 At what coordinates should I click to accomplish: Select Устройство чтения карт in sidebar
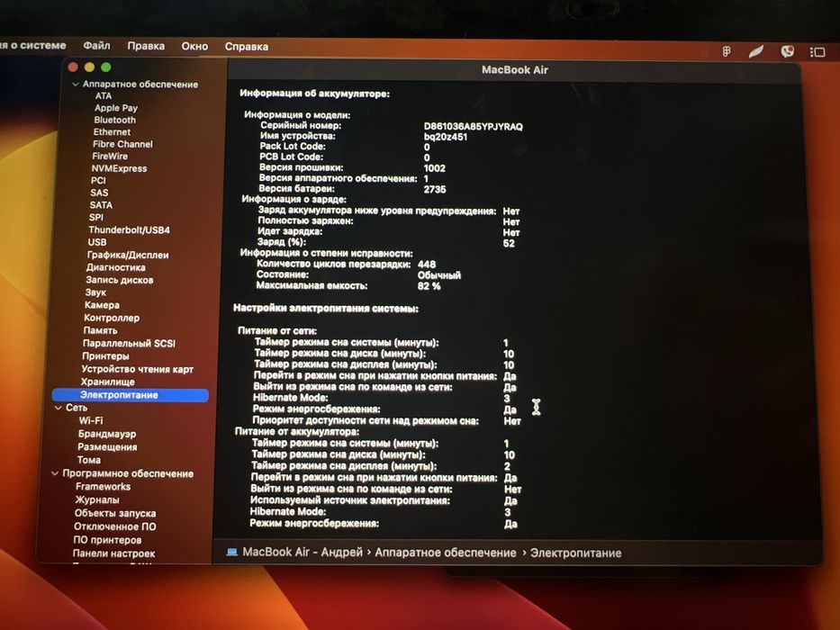pos(137,369)
